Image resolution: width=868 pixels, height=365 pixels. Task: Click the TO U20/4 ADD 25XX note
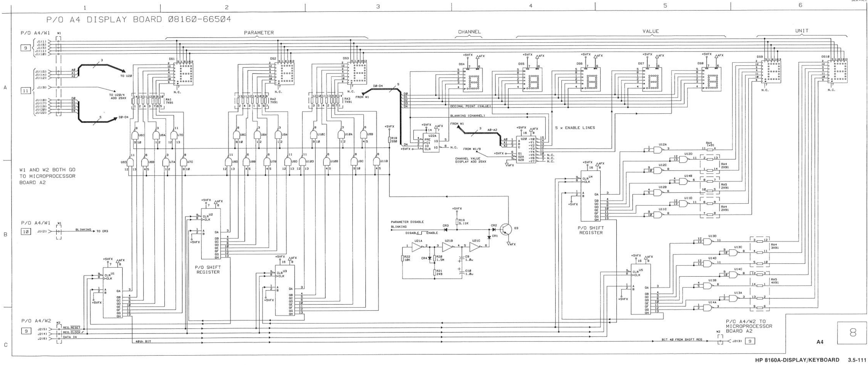[118, 96]
